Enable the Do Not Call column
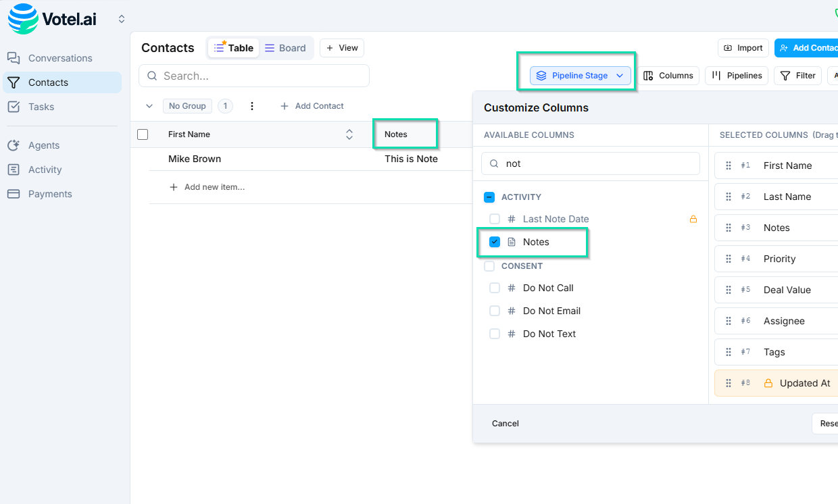Screen dimensions: 838x504 (x=494, y=287)
